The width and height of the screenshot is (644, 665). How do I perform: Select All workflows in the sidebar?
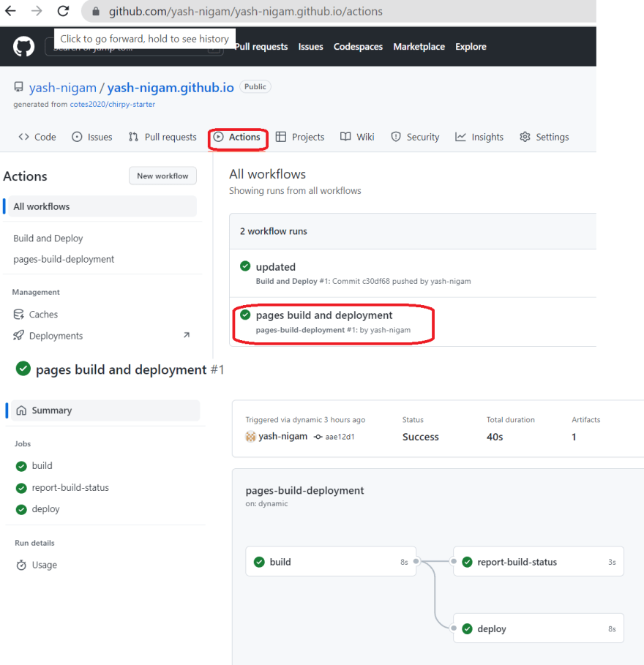coord(102,206)
